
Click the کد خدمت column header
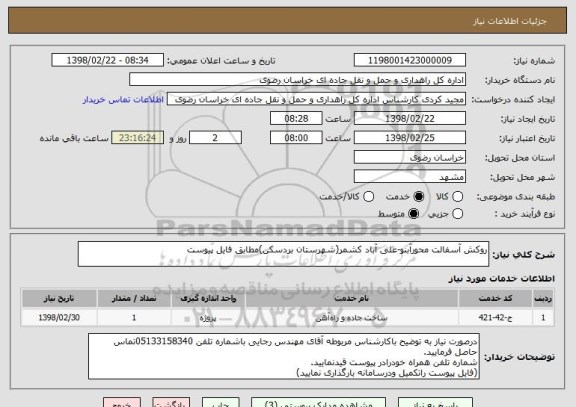[x=495, y=298]
